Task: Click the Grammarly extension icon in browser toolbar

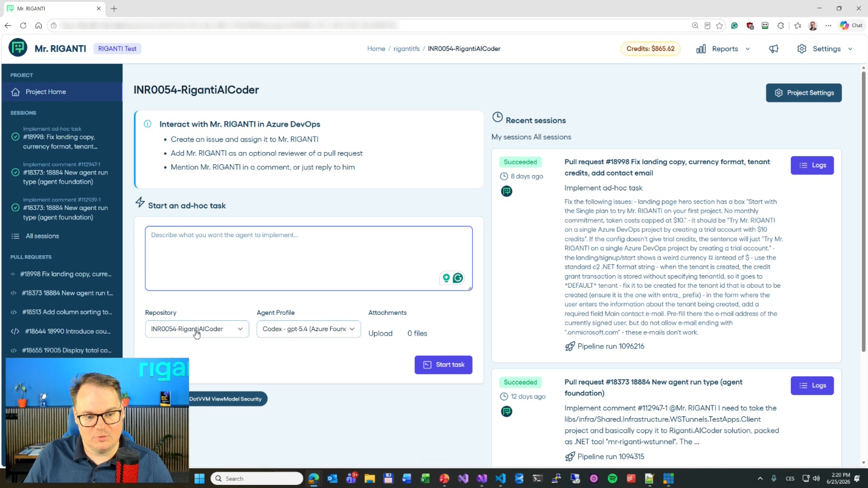Action: 735,25
